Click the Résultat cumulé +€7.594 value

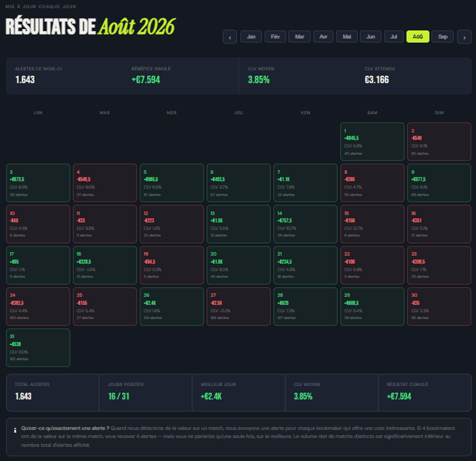(x=399, y=396)
